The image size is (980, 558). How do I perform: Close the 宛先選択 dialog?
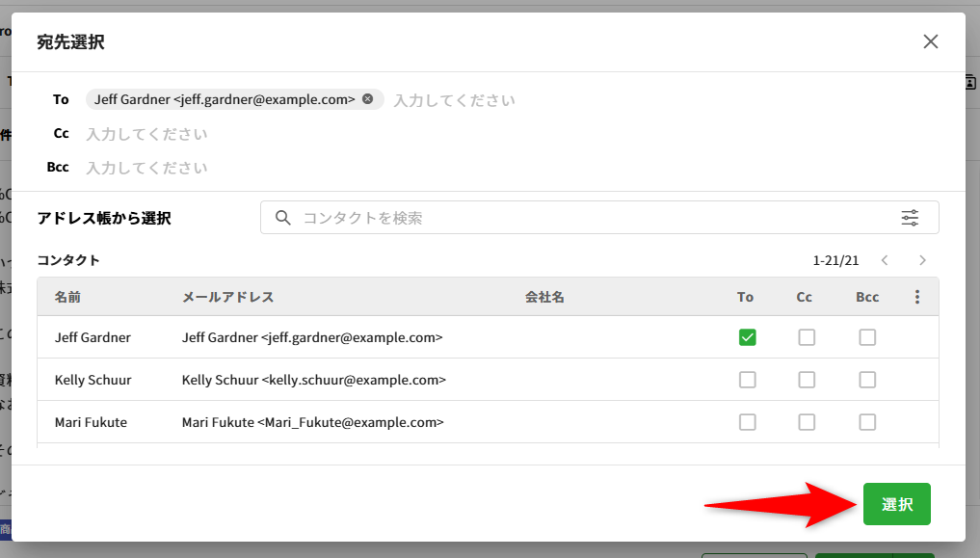[930, 41]
